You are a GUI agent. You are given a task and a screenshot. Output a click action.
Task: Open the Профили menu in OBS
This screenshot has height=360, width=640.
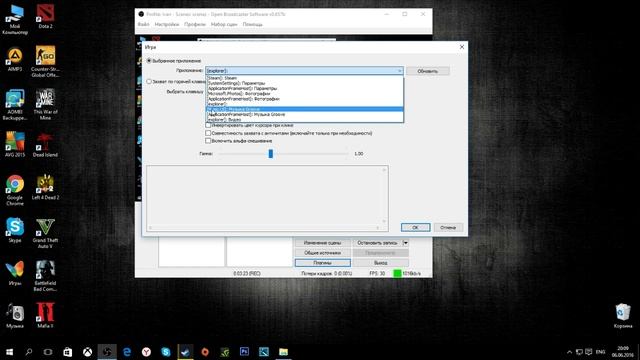coord(195,24)
